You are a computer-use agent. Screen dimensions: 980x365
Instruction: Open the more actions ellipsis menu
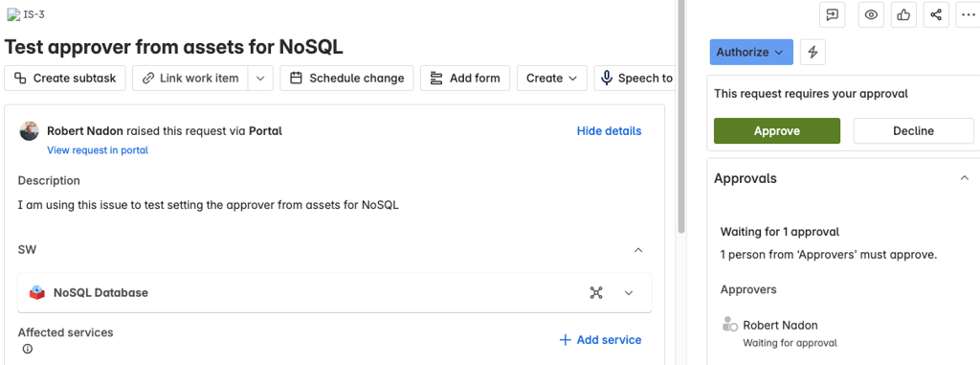[x=969, y=15]
